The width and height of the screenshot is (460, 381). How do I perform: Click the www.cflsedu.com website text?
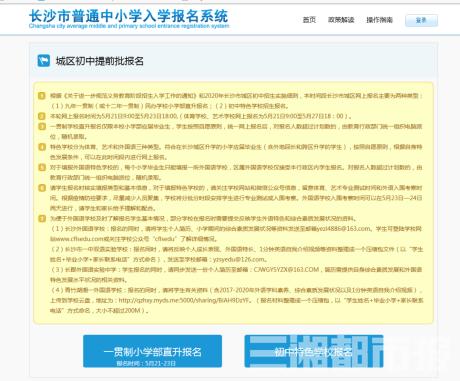point(79,239)
